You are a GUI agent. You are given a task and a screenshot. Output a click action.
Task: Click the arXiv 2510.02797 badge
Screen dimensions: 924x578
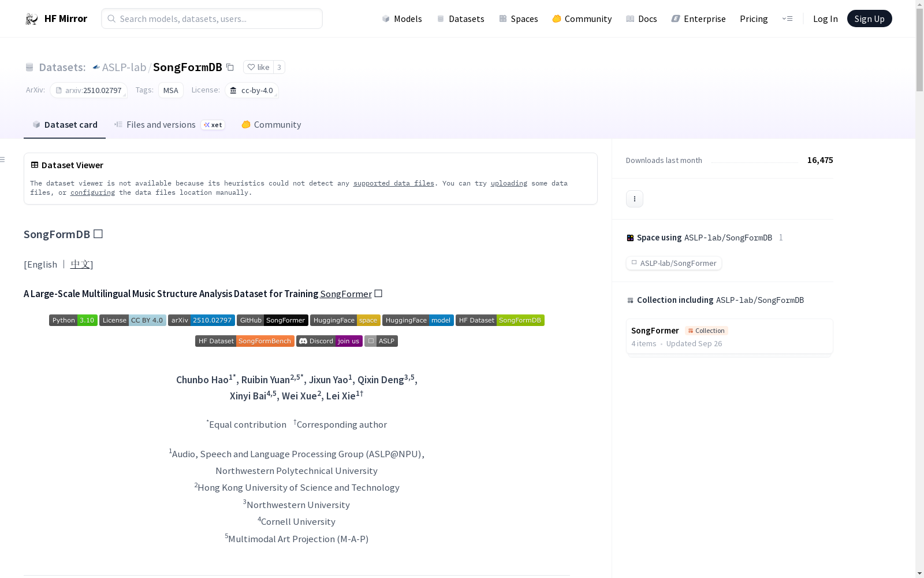202,320
